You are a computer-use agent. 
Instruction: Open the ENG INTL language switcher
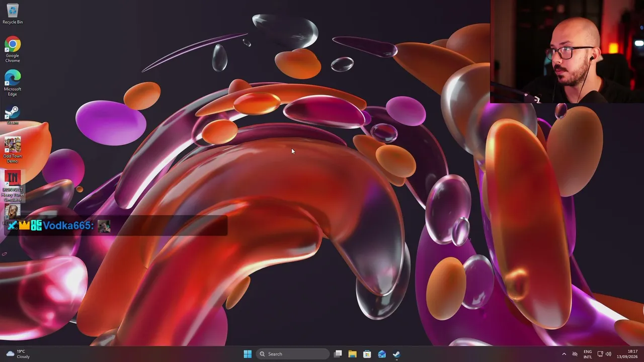(x=588, y=354)
